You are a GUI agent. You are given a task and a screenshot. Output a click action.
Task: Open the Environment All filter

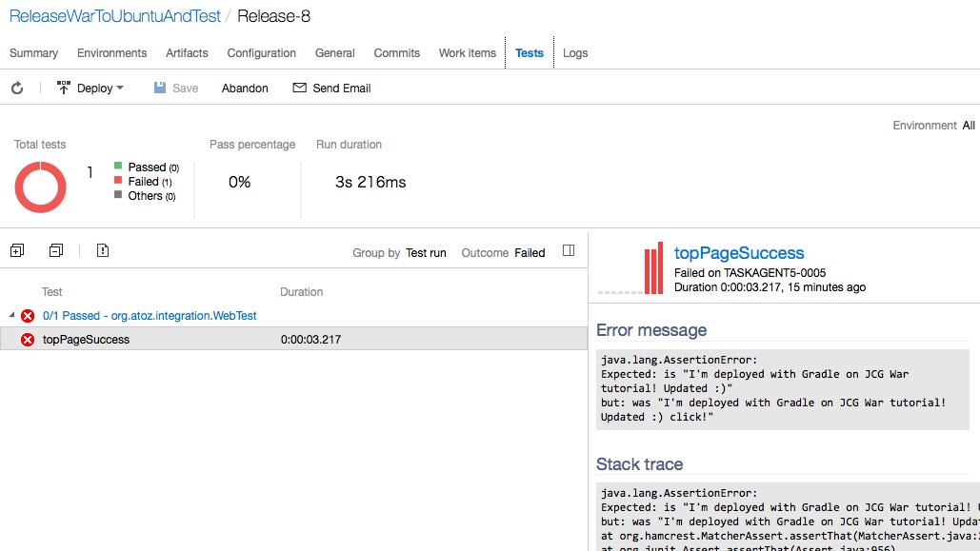point(969,126)
